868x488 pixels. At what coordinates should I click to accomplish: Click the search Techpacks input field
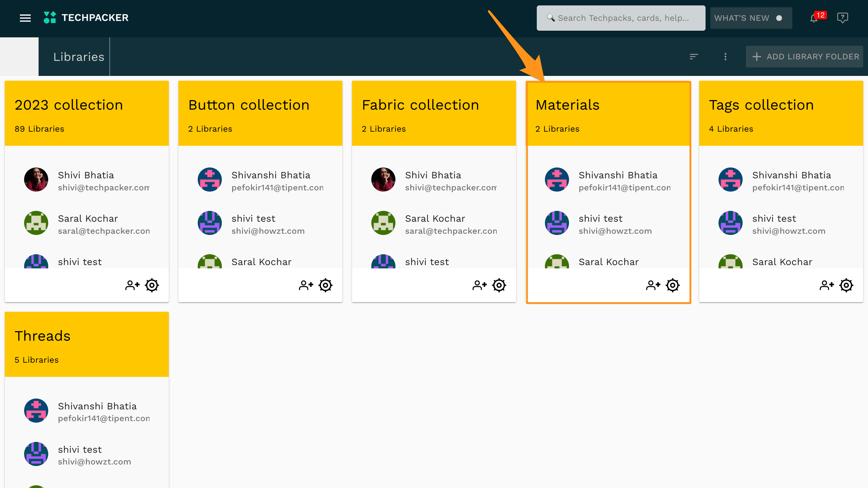[621, 18]
